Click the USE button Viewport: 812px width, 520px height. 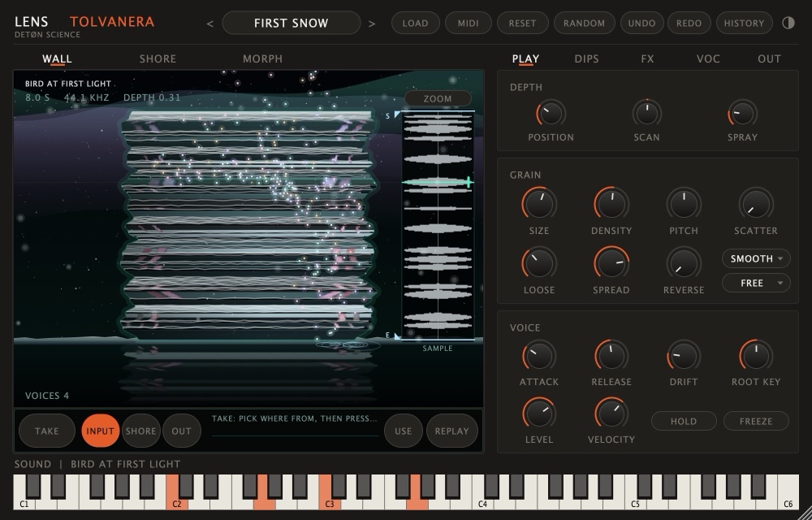click(404, 431)
